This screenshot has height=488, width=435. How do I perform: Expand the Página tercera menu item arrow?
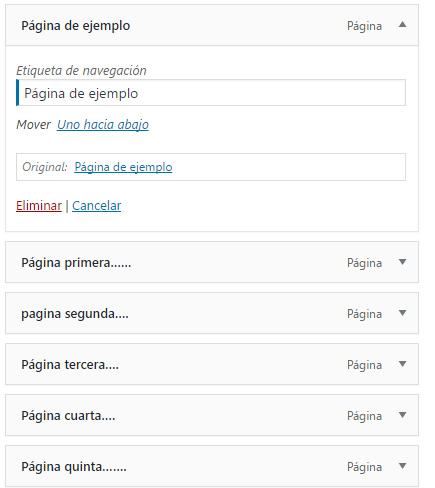coord(402,364)
